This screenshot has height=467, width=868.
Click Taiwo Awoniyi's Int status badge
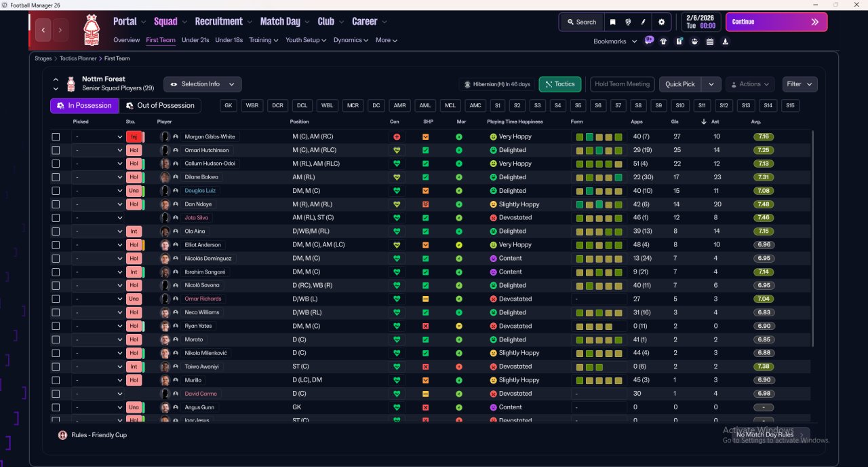pyautogui.click(x=134, y=367)
